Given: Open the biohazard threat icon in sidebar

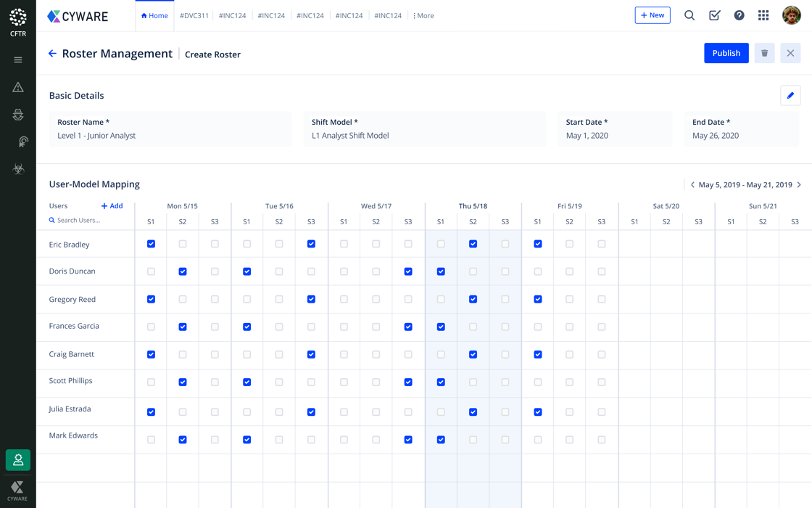Looking at the screenshot, I should tap(18, 169).
